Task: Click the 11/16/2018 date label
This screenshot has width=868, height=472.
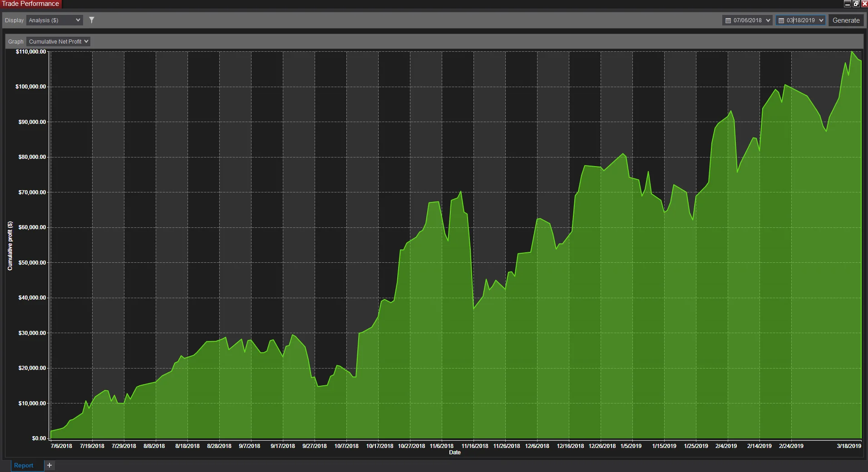Action: pos(475,446)
